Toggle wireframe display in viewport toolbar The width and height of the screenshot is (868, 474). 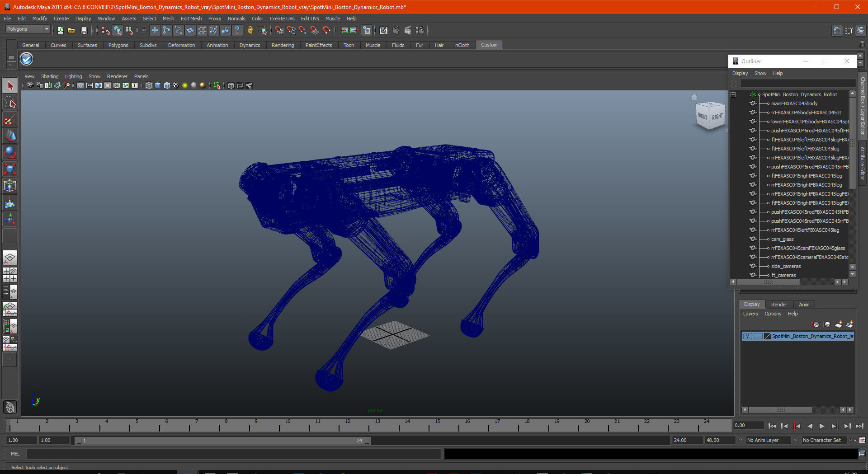coord(149,85)
